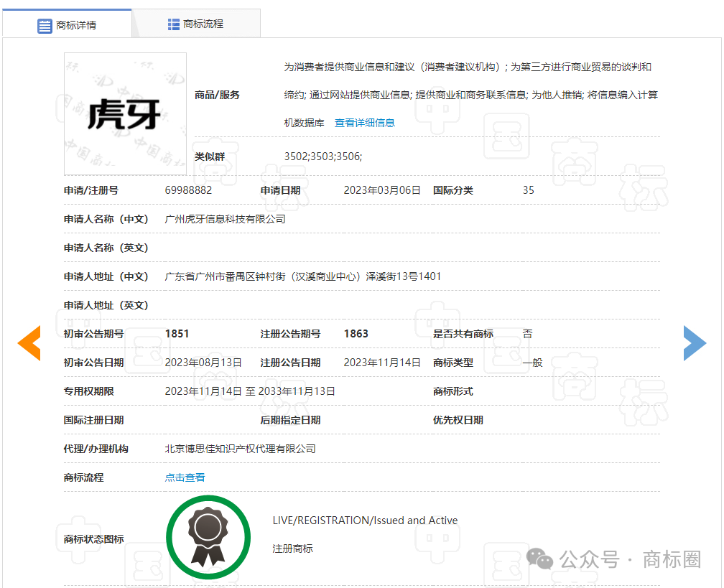Open the 虎牙 trademark image thumbnail

tap(125, 114)
